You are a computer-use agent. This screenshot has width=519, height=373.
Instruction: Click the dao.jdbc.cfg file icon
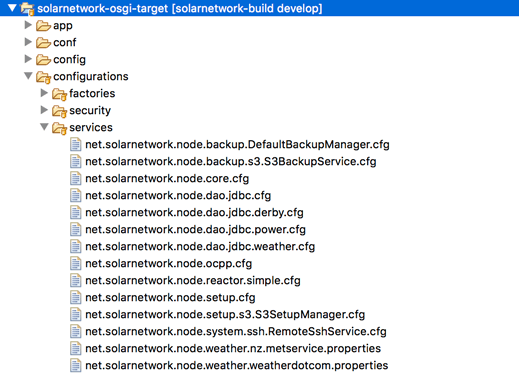pyautogui.click(x=76, y=196)
